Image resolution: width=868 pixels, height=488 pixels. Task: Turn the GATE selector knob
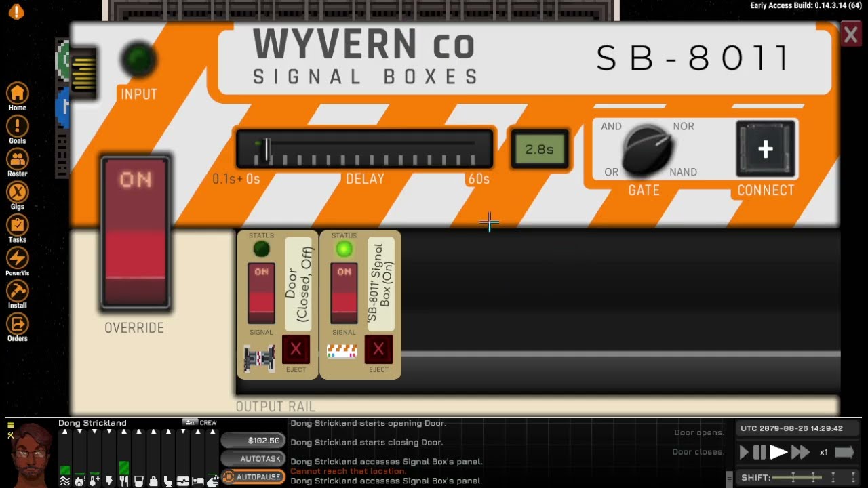pyautogui.click(x=647, y=150)
